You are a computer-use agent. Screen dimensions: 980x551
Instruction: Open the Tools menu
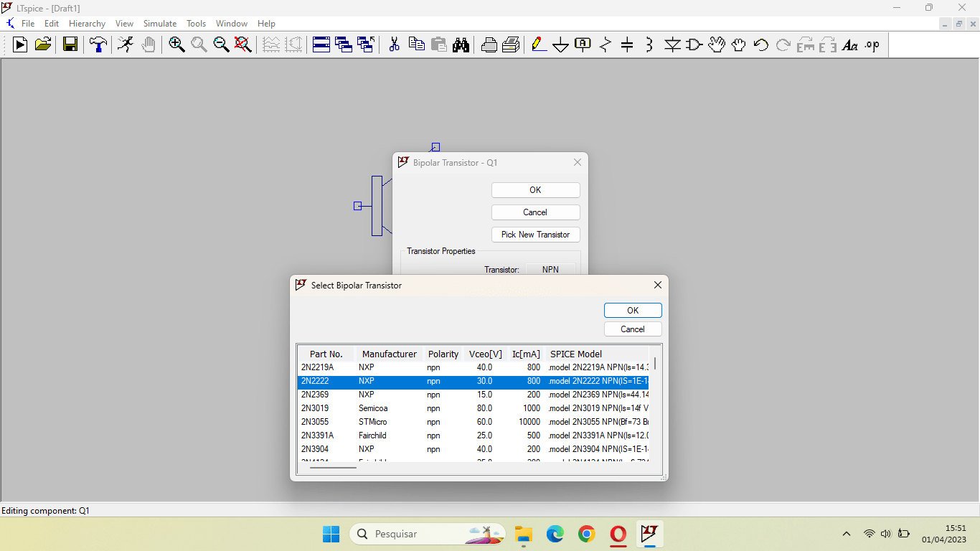pos(197,24)
